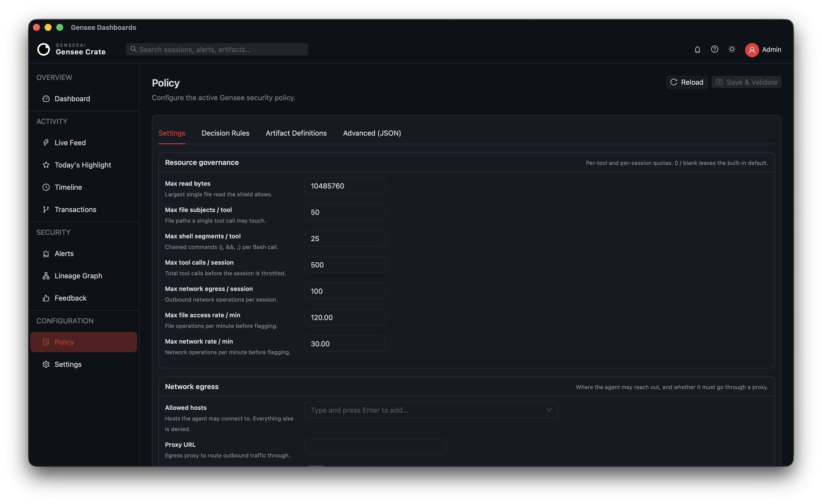Click the Feedback thumbs-up icon
822x504 pixels.
tap(46, 298)
